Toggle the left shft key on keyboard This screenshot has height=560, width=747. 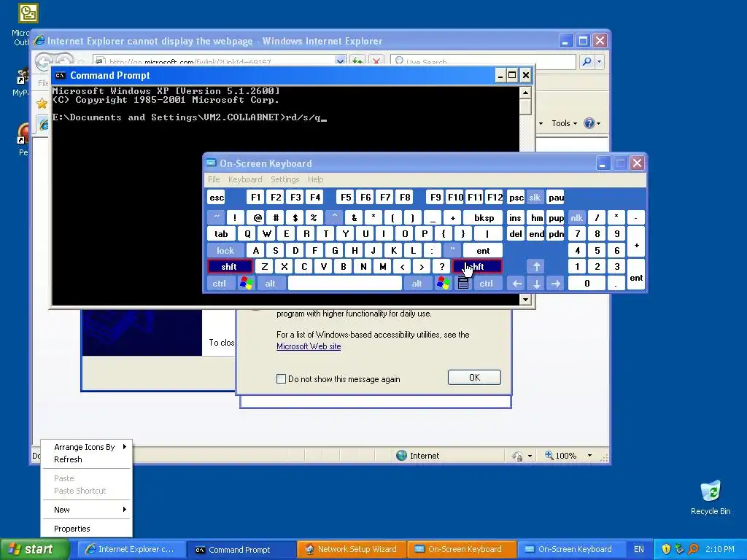(230, 267)
